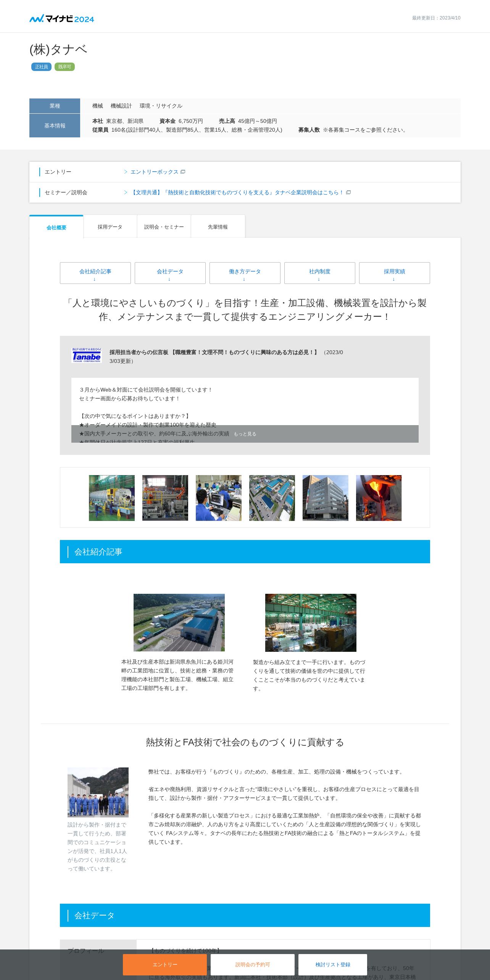Click the 検討リスト登録 button
Viewport: 490px width, 980px height.
click(x=333, y=965)
